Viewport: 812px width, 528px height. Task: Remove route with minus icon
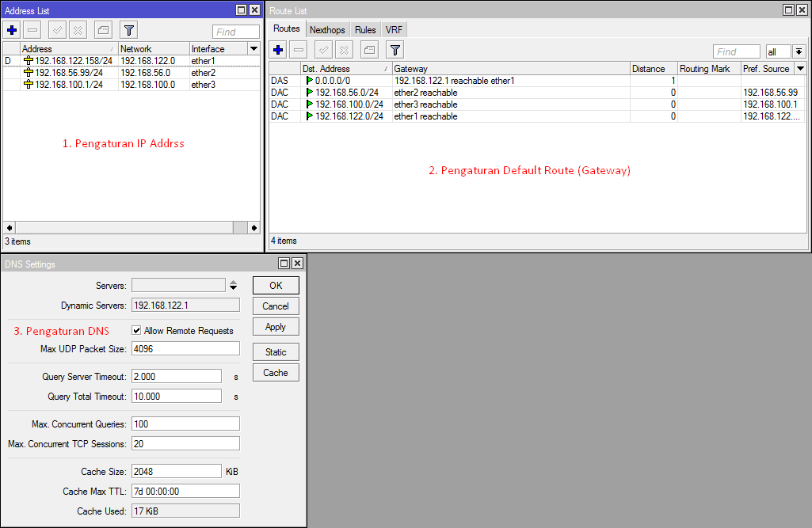point(299,50)
